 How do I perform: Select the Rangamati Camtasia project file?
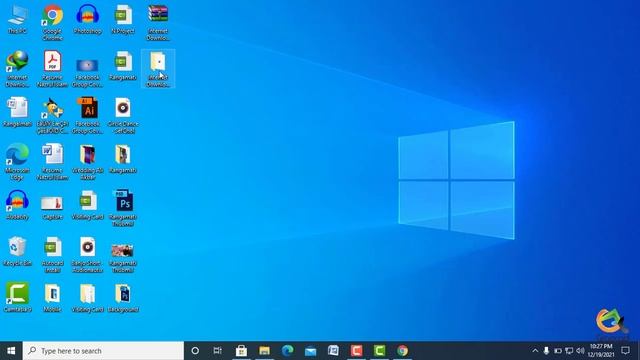point(123,65)
